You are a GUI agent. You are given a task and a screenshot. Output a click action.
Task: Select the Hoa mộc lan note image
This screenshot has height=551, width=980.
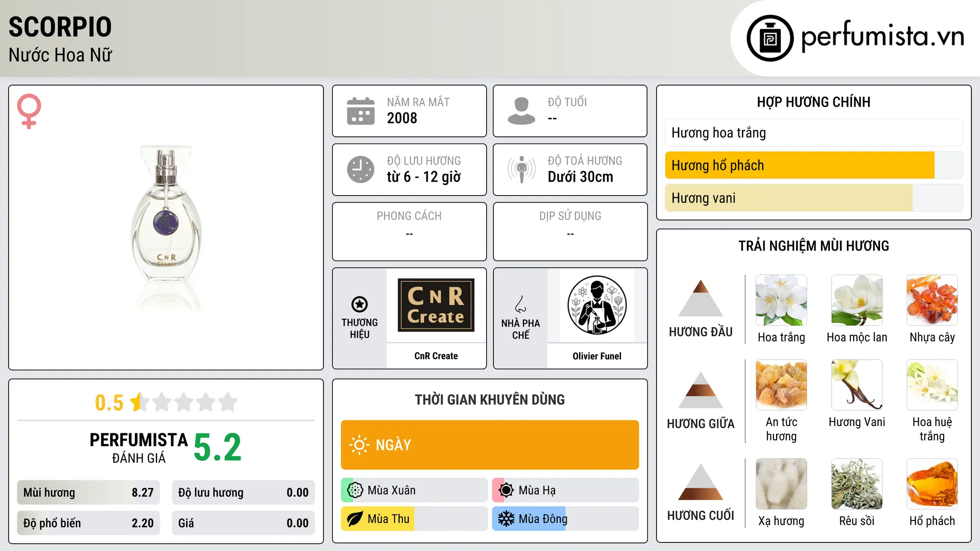pos(857,300)
